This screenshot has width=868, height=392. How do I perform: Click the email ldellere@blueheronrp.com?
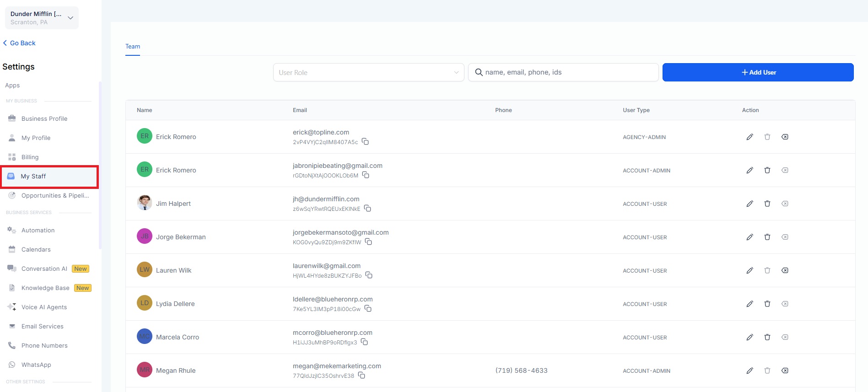(333, 299)
